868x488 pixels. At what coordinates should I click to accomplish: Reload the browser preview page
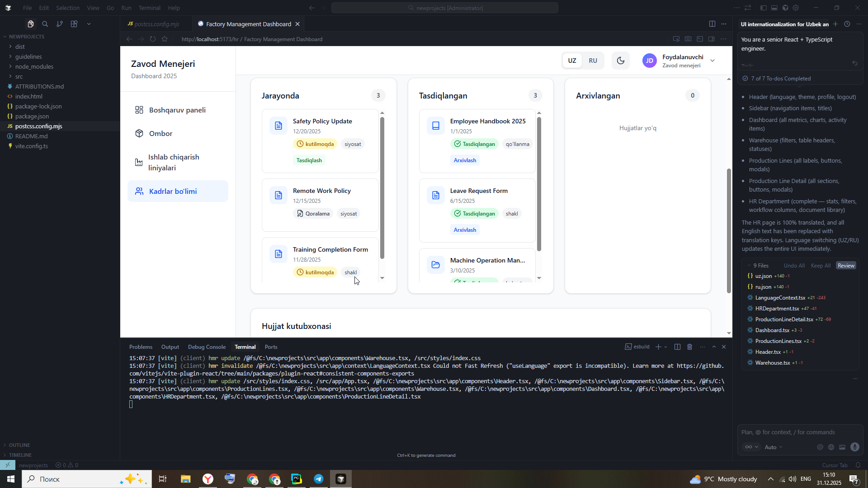pyautogui.click(x=153, y=39)
